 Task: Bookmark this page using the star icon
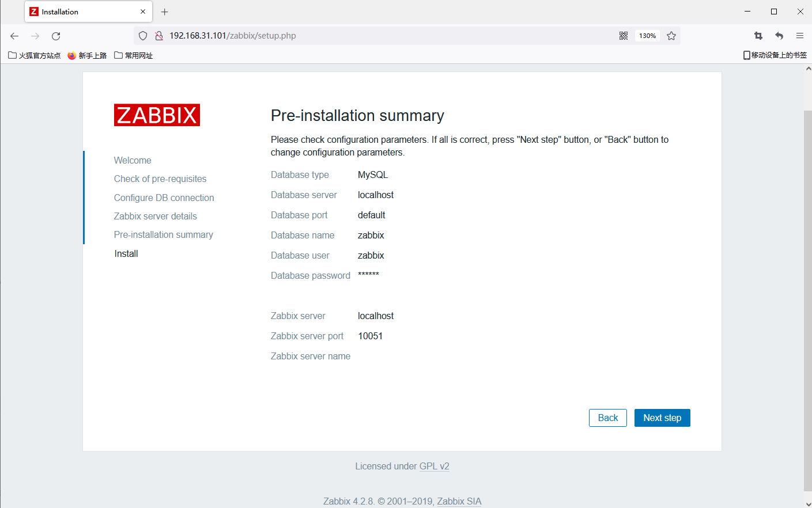[x=671, y=35]
